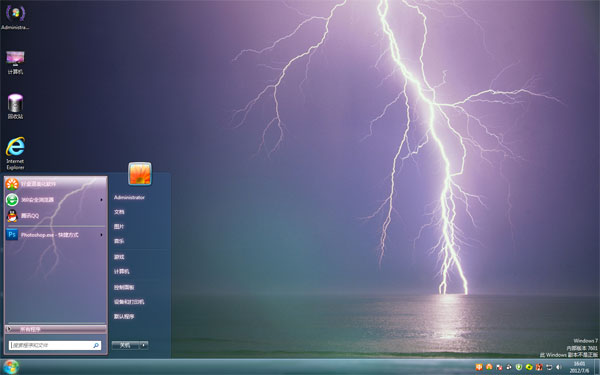The image size is (600, 375).
Task: Open 设备和打印机 (Devices and Printers)
Action: pyautogui.click(x=129, y=302)
